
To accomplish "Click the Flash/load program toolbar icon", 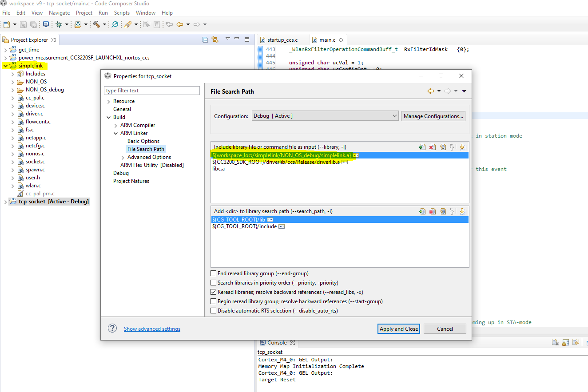I will pyautogui.click(x=78, y=24).
